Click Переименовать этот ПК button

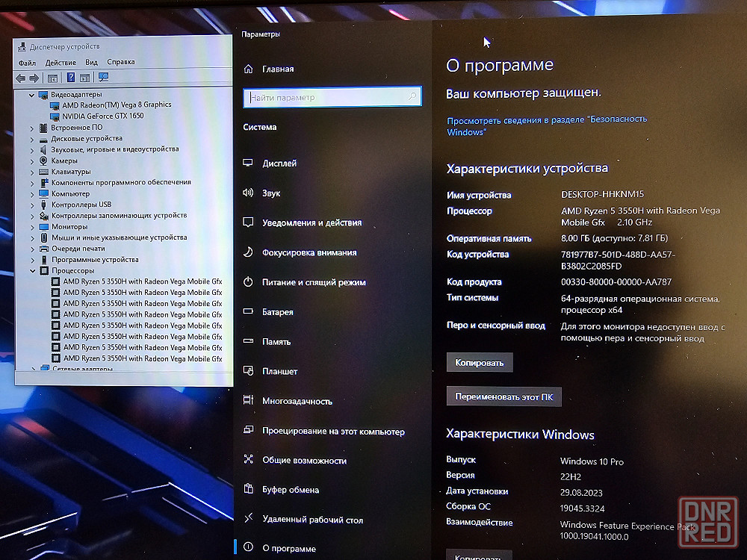tap(504, 396)
